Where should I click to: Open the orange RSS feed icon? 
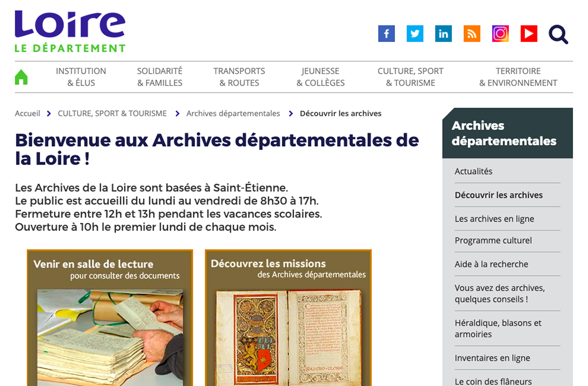[472, 34]
